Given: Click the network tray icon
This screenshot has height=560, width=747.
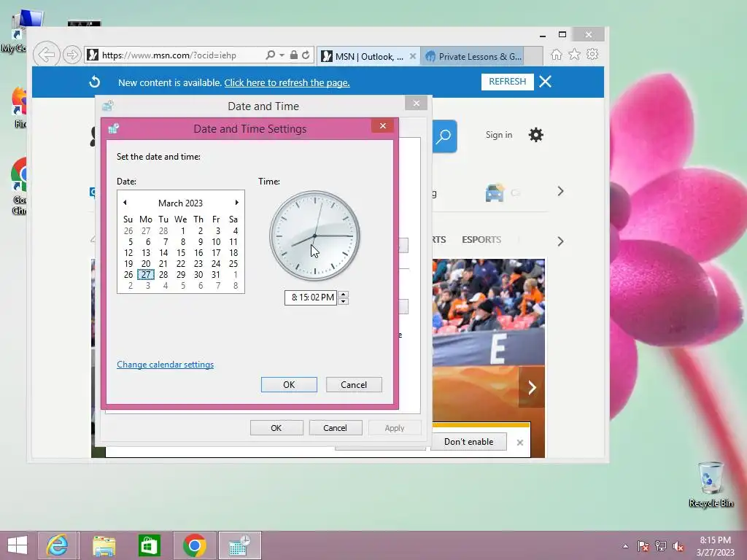Looking at the screenshot, I should pos(661,546).
